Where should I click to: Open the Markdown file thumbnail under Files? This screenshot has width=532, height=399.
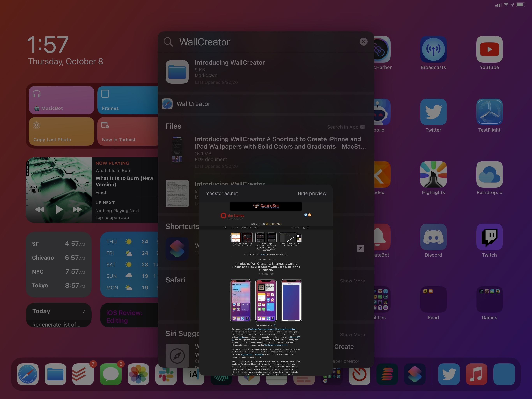tap(177, 193)
